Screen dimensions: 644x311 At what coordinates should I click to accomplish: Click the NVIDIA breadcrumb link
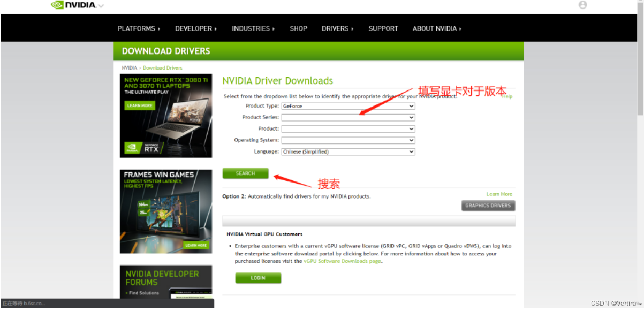tap(129, 68)
